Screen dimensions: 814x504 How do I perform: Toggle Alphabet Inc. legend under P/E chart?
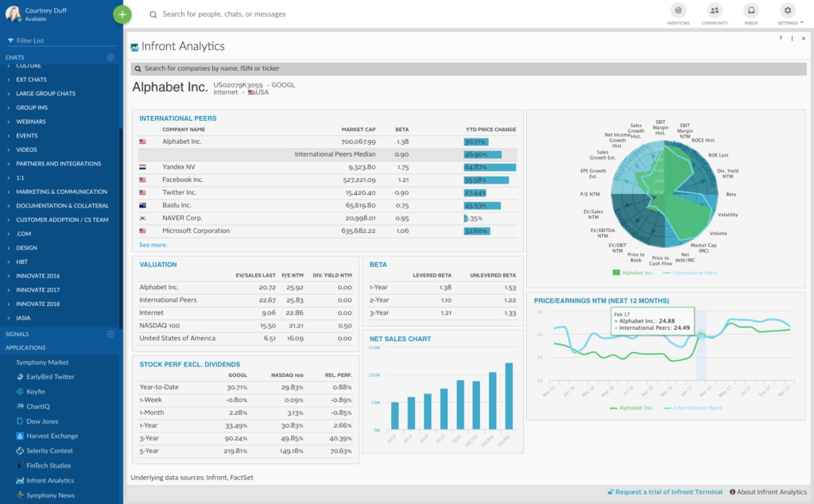click(632, 408)
